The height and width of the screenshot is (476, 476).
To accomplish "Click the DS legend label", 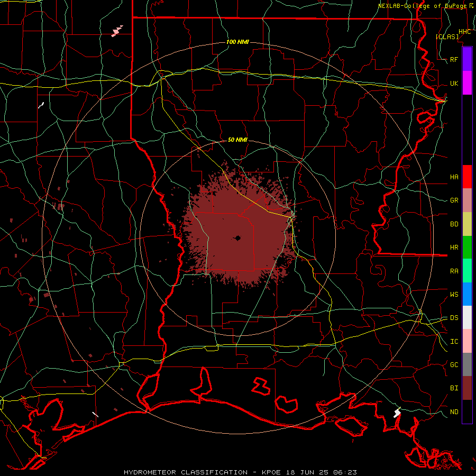I will click(454, 318).
